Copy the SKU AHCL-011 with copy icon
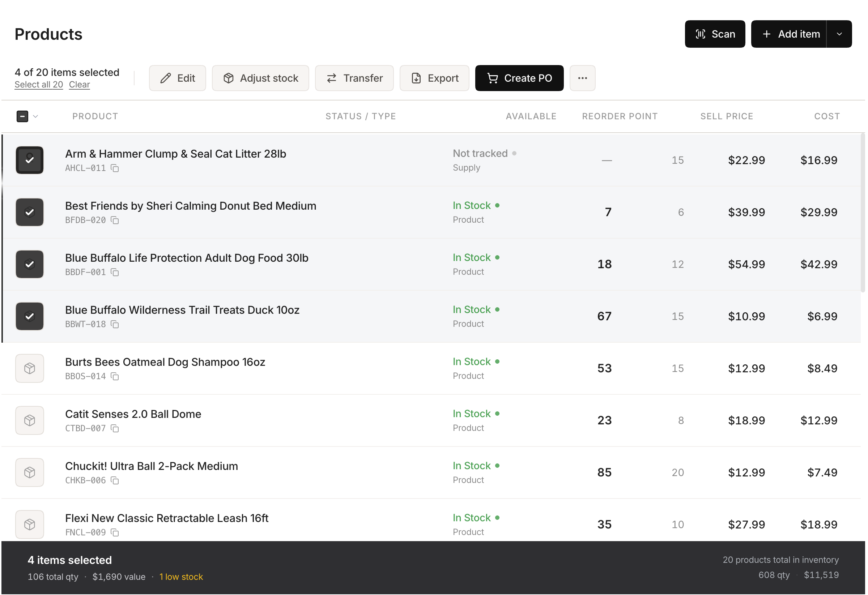The width and height of the screenshot is (868, 595). point(115,168)
